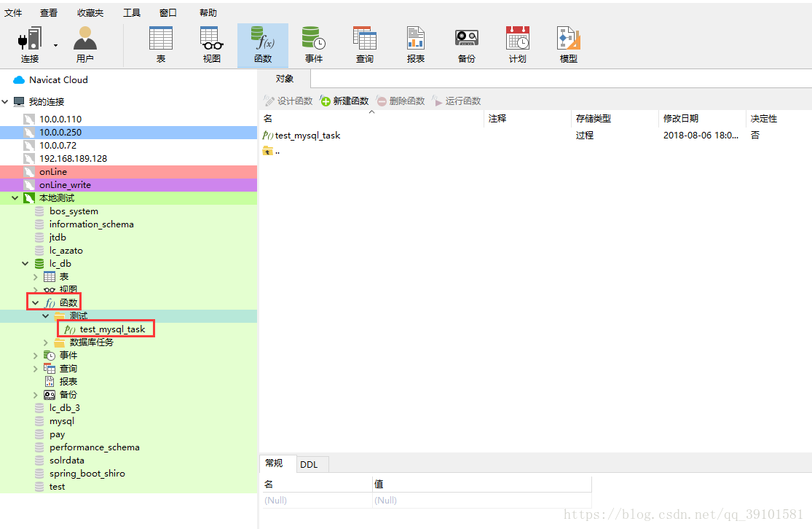812x529 pixels.
Task: Select the performance_schema database
Action: tap(94, 447)
